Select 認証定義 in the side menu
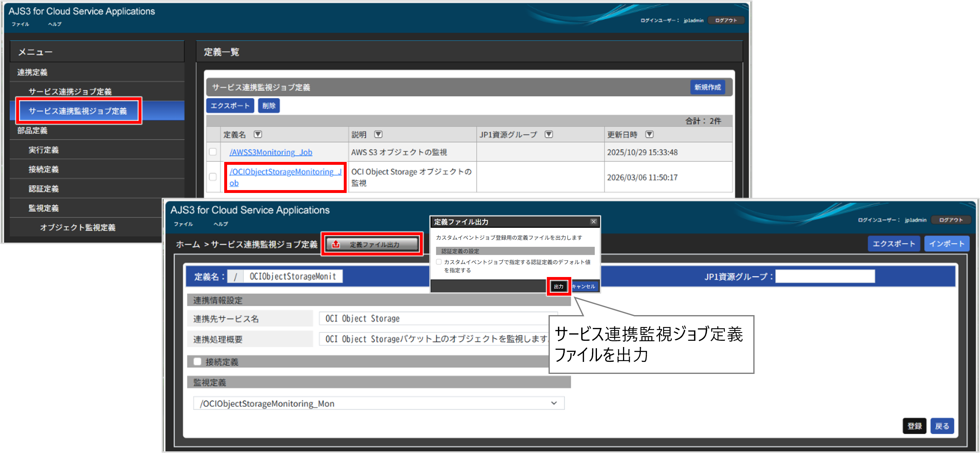The image size is (980, 453). click(97, 189)
